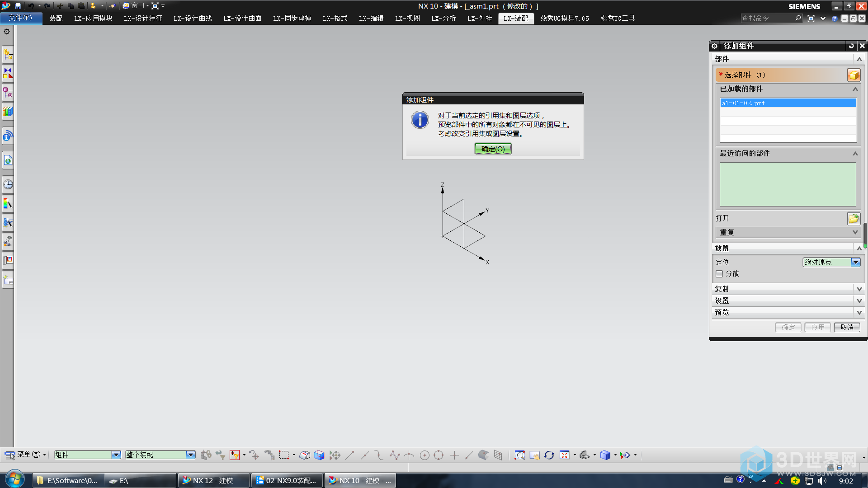Open the Assembly Navigator sidebar tab
Image resolution: width=868 pixels, height=488 pixels.
[8, 55]
